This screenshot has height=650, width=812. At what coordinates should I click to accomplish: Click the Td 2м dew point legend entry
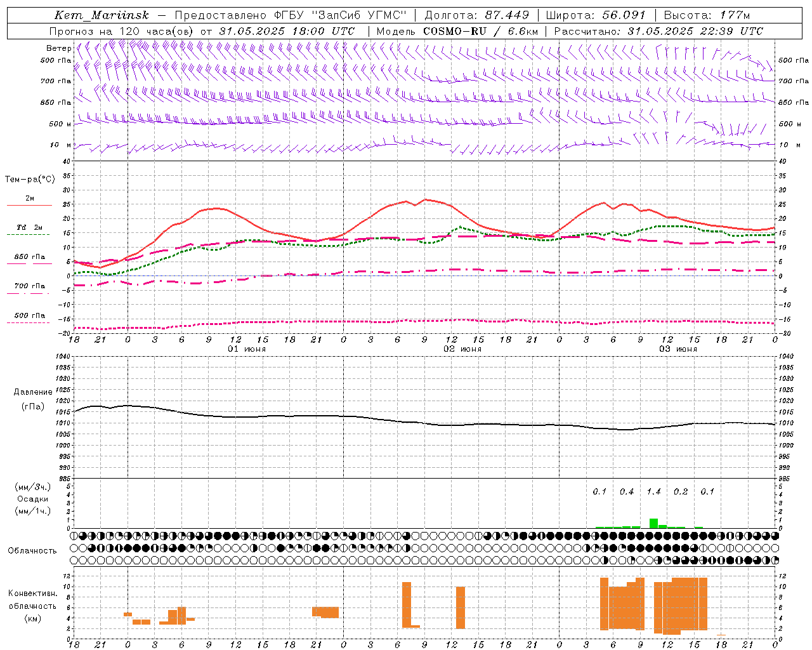point(29,230)
